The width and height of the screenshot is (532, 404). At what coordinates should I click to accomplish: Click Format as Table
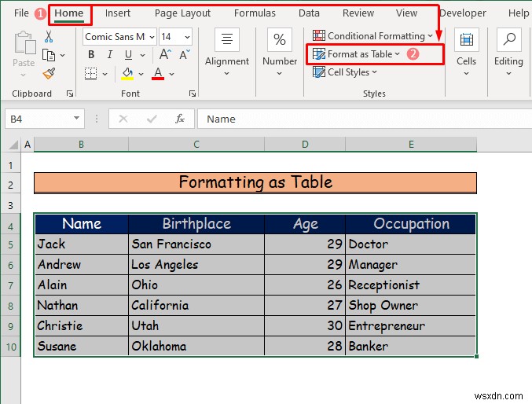356,54
